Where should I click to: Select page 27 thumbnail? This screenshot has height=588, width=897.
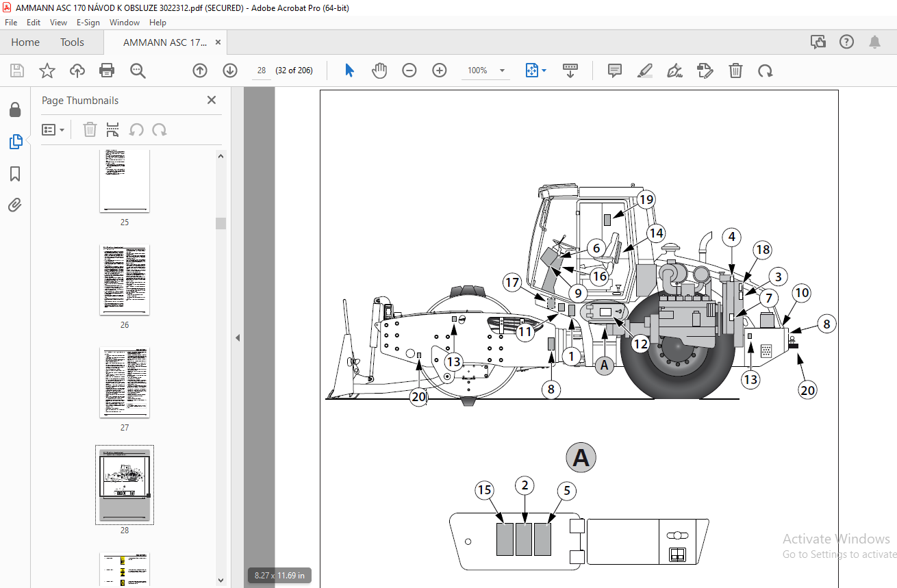point(125,383)
